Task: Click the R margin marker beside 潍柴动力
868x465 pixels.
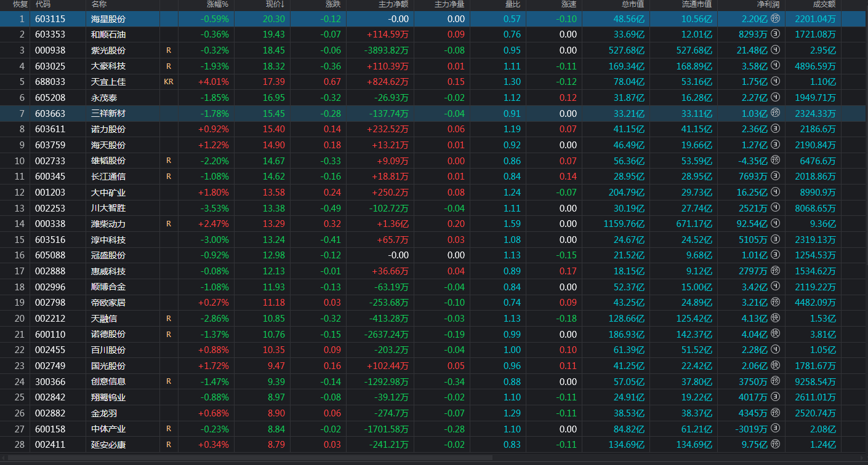Action: (169, 224)
